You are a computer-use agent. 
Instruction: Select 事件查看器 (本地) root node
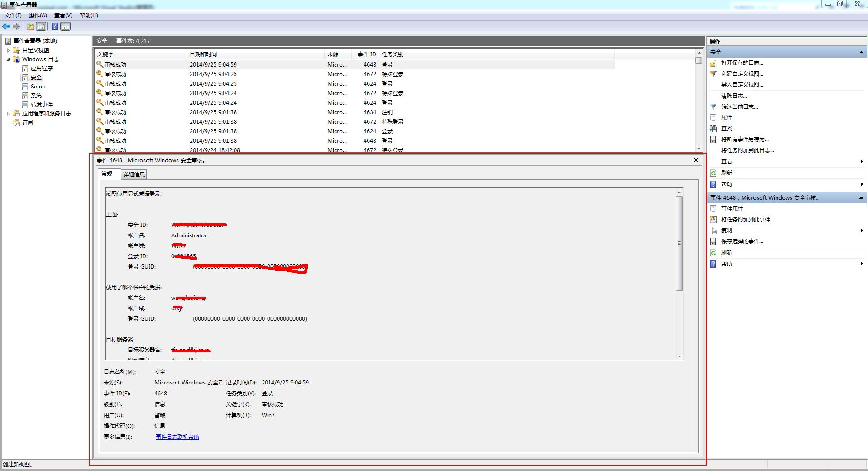click(x=35, y=41)
